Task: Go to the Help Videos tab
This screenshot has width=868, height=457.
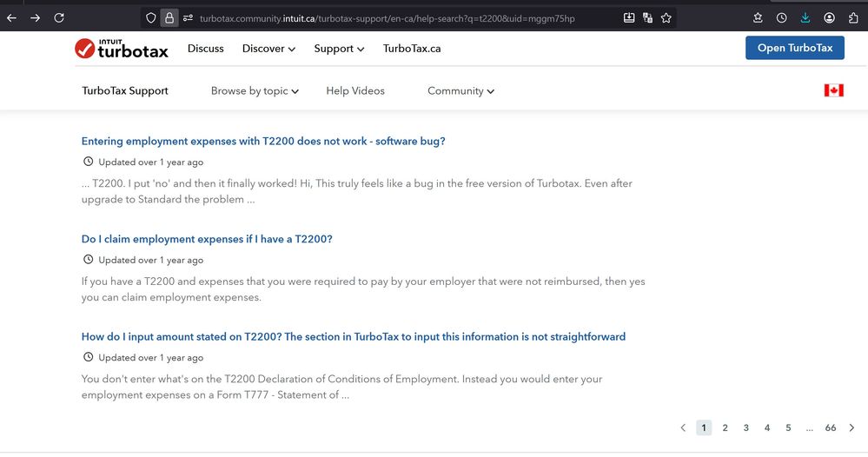Action: click(355, 90)
